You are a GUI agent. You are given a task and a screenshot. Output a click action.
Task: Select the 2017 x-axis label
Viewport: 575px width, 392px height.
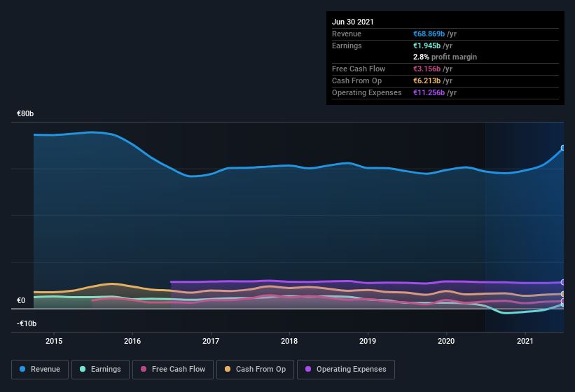211,341
